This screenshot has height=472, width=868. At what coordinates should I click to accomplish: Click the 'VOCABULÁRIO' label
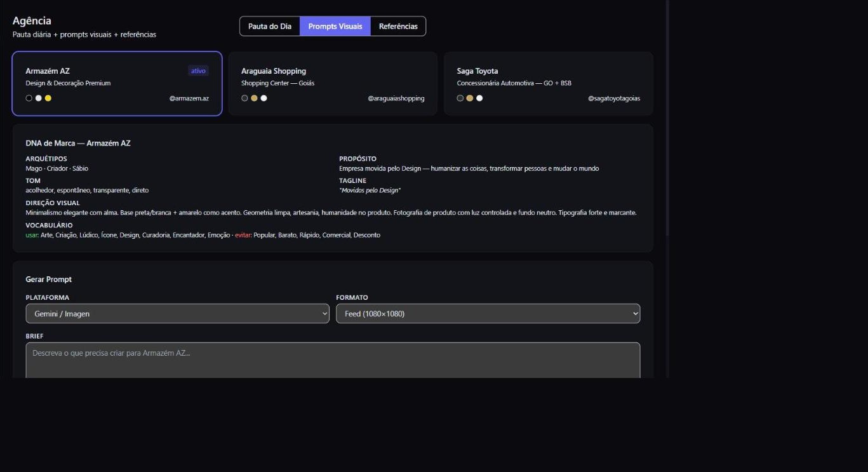point(49,226)
